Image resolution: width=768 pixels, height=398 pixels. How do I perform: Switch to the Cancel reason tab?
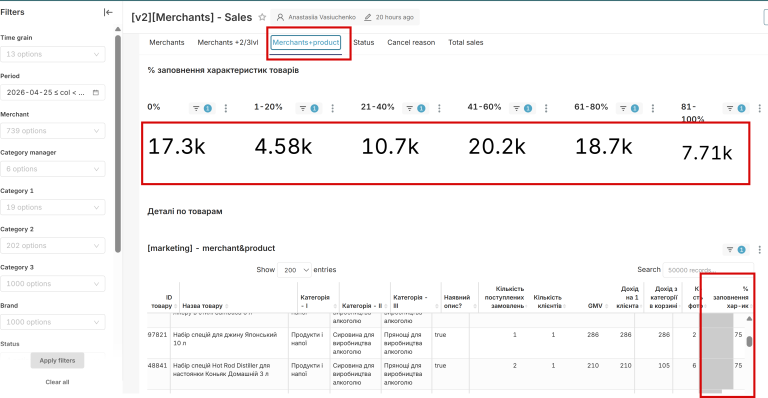411,43
